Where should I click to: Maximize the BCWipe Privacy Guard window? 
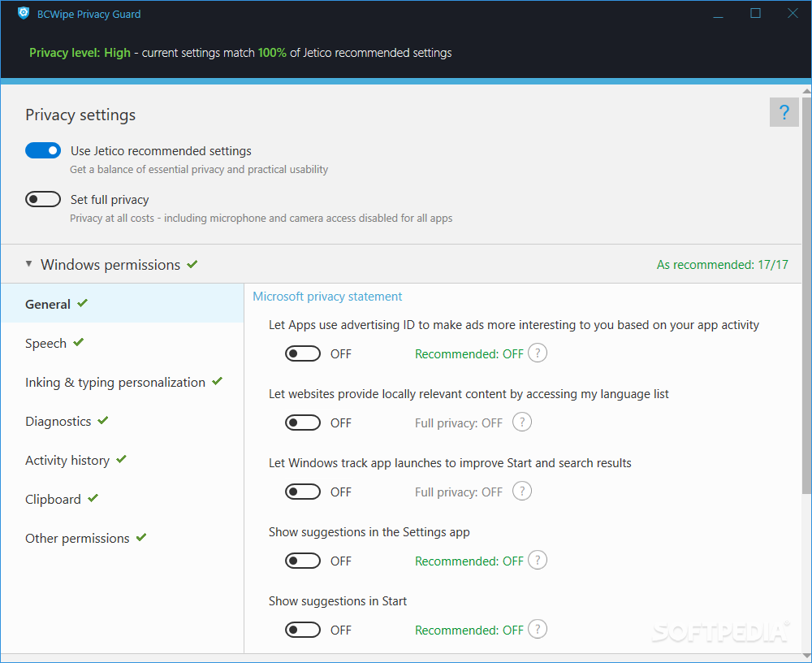[755, 14]
